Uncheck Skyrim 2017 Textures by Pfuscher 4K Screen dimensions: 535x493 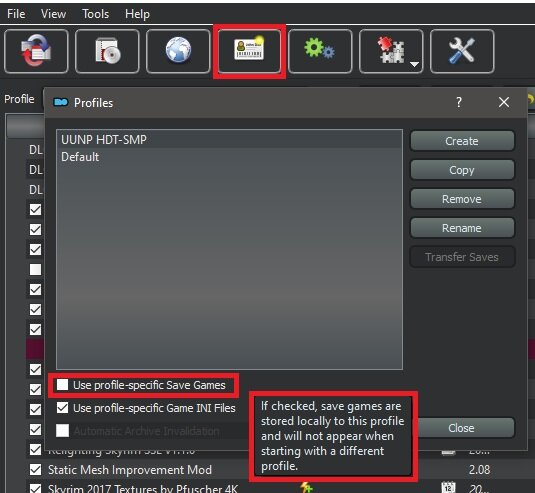35,489
